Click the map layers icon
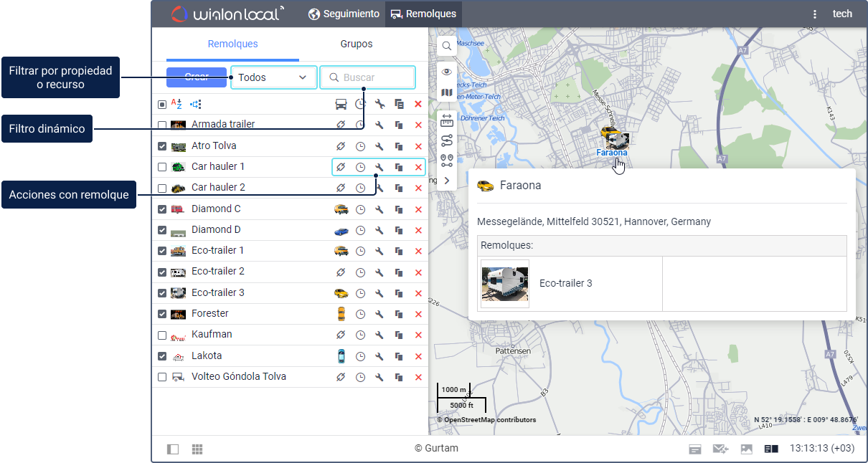Viewport: 868px width, 463px height. (x=446, y=92)
